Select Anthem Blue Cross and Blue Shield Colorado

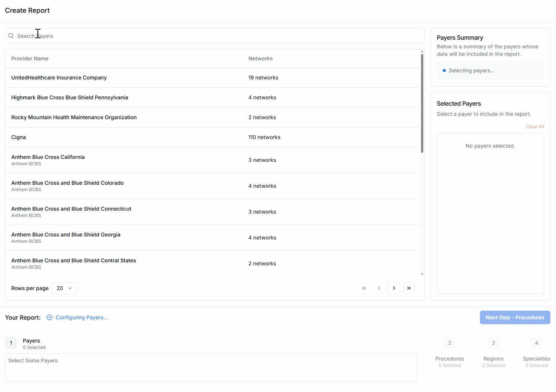pyautogui.click(x=213, y=186)
